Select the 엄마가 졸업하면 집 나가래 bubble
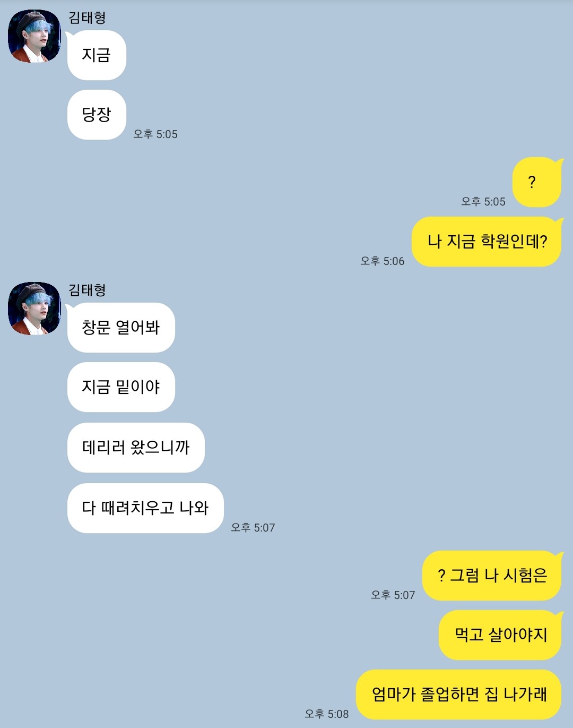The height and width of the screenshot is (728, 573). 458,695
